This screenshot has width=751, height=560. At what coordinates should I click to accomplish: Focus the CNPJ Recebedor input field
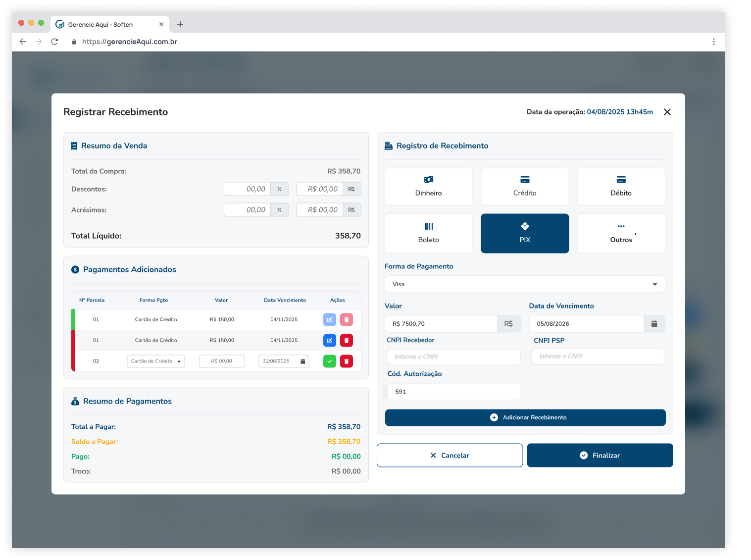[453, 356]
